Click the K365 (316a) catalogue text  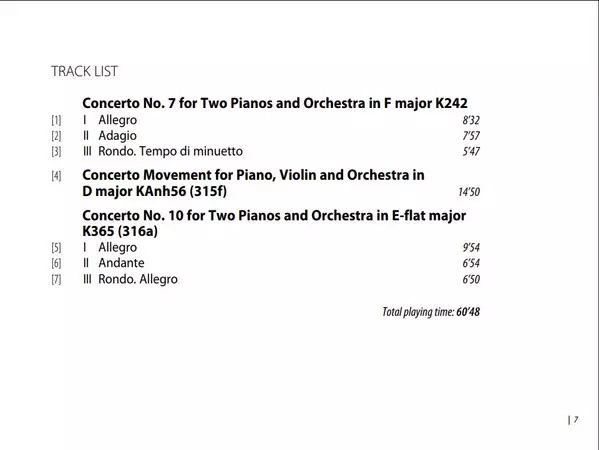pyautogui.click(x=120, y=231)
